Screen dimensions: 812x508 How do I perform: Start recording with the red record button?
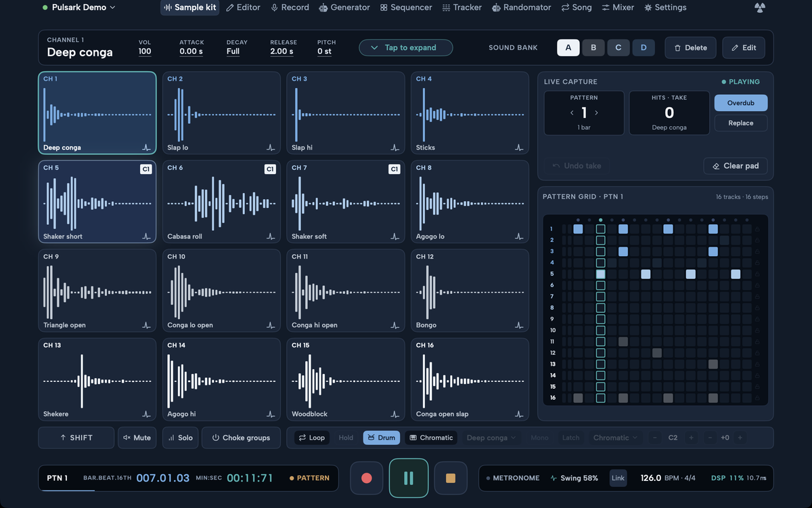367,478
